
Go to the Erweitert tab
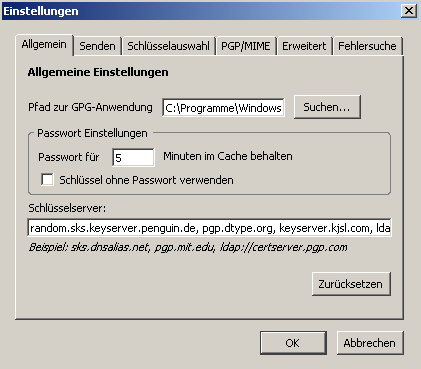point(304,46)
